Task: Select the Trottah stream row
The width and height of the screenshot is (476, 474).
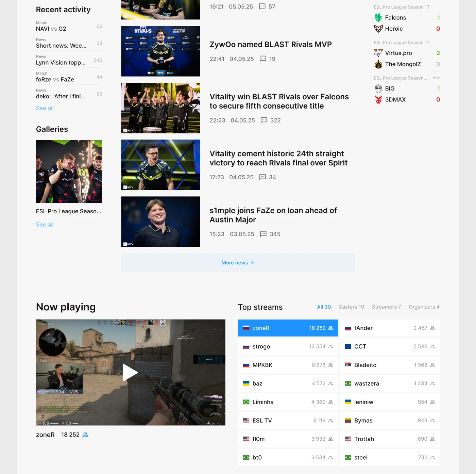Action: 390,439
